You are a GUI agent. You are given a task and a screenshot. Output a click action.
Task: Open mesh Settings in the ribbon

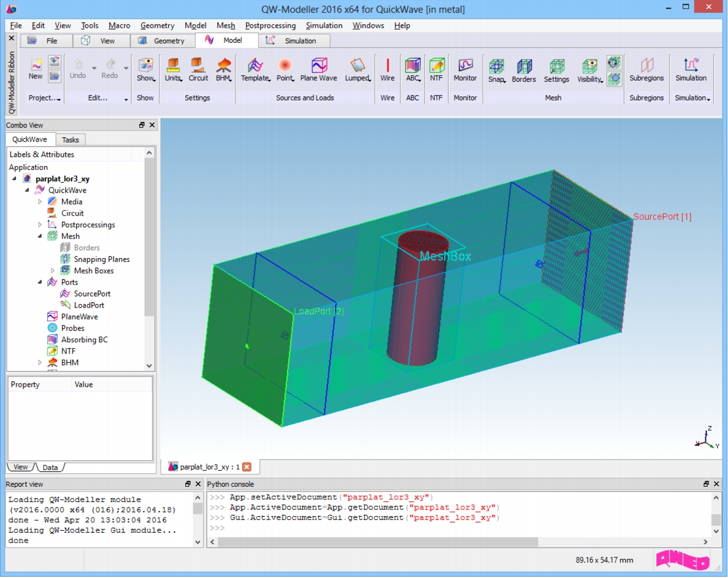pos(556,70)
